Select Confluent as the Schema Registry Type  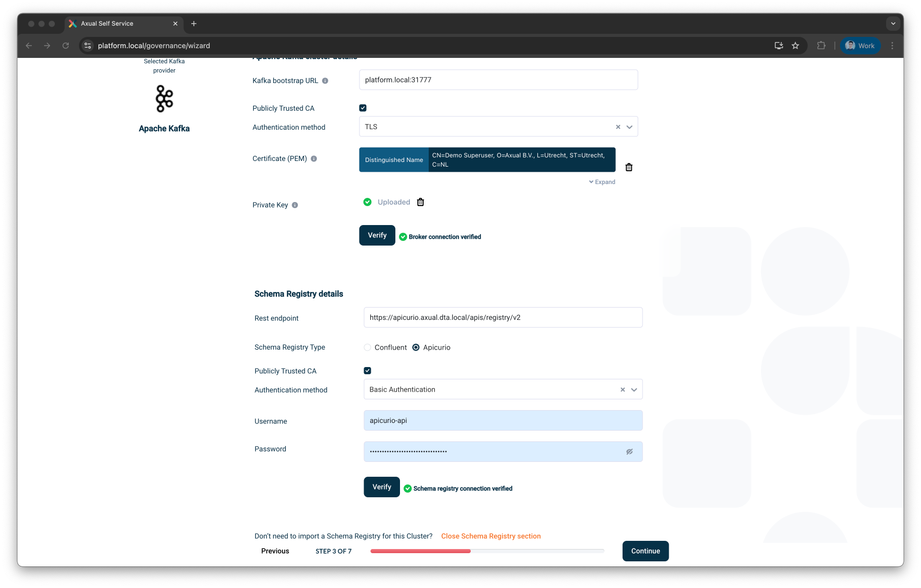pos(367,347)
